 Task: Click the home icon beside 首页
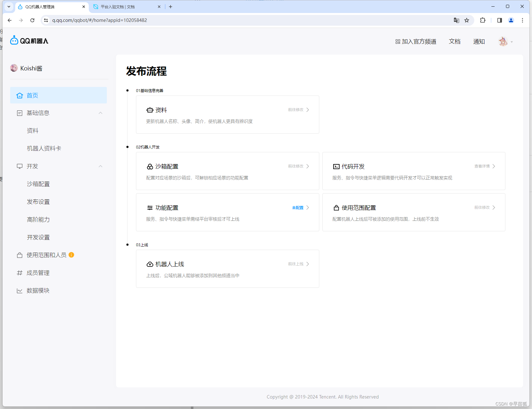pyautogui.click(x=20, y=96)
